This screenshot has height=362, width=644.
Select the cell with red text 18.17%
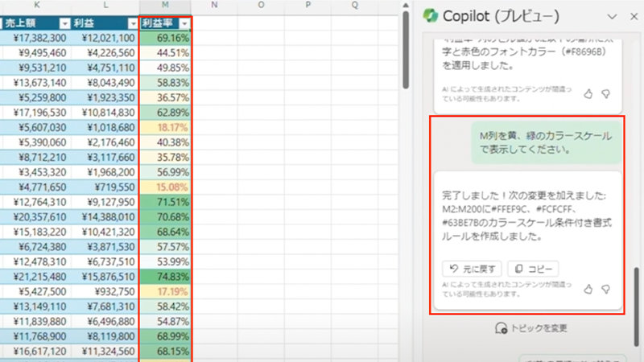coord(165,127)
